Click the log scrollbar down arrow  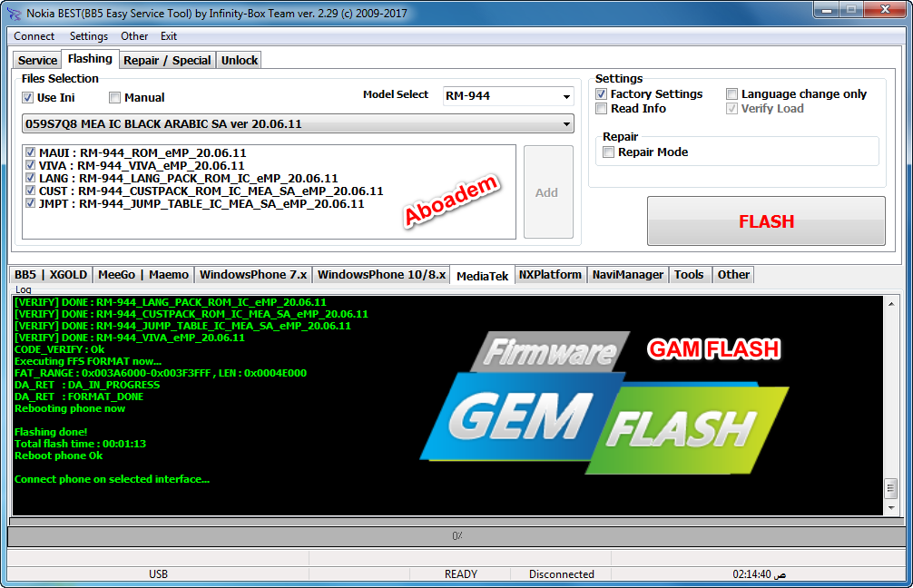pos(891,508)
